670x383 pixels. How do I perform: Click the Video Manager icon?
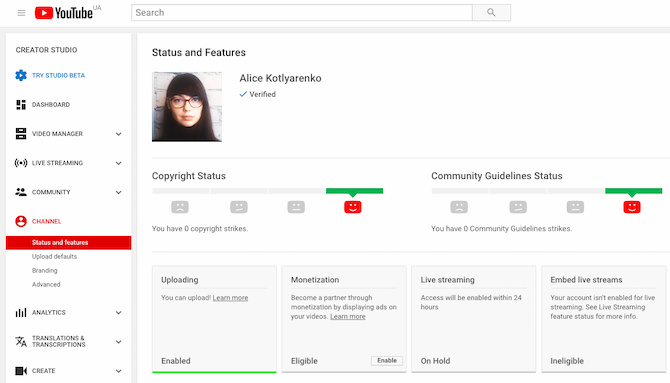pyautogui.click(x=21, y=134)
